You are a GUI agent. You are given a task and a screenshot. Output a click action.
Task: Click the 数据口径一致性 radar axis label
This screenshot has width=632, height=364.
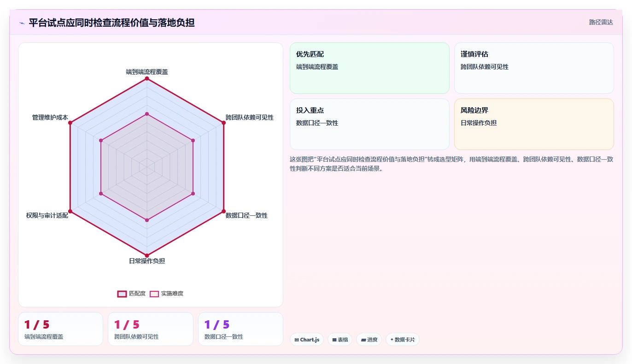coord(246,215)
